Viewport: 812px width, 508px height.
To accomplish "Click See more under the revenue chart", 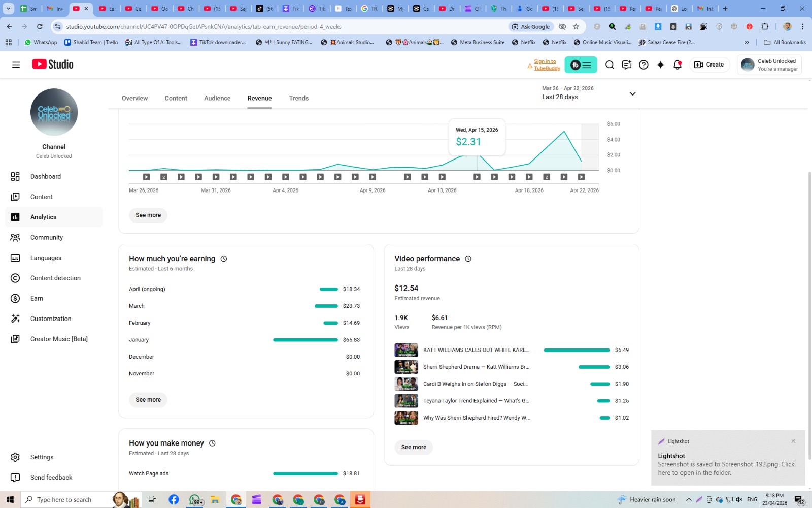I will click(x=148, y=215).
